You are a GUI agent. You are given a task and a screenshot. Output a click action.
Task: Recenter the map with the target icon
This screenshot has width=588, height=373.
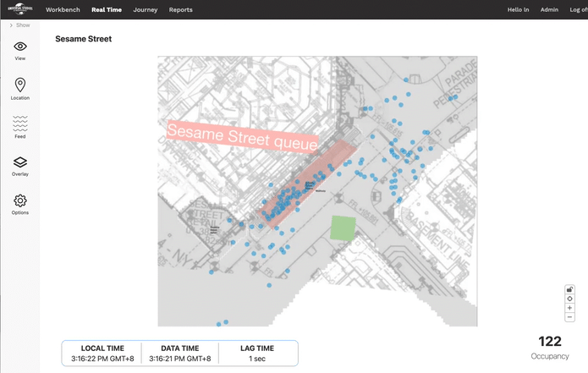pyautogui.click(x=569, y=299)
